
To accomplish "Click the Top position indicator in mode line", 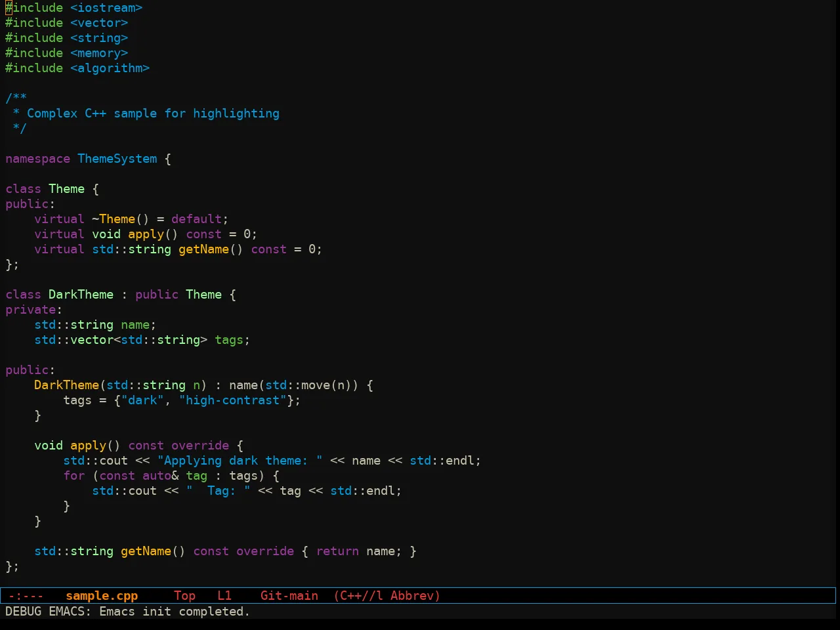I will point(184,596).
